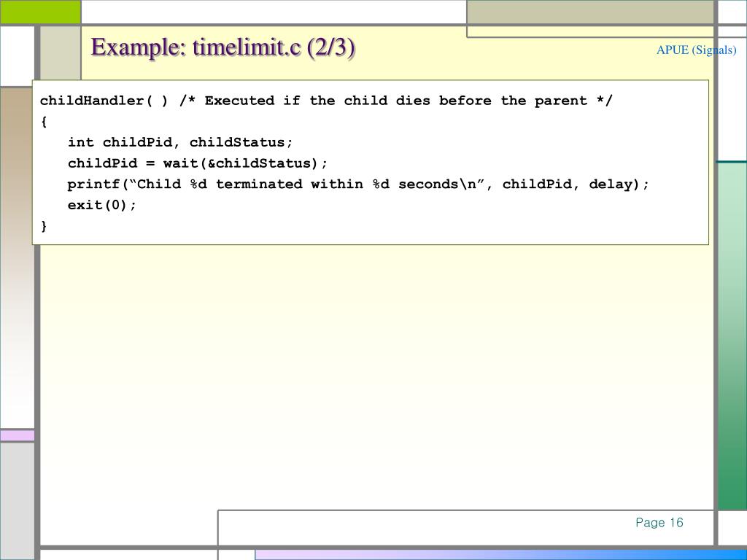Click the opening brace of the function

(44, 122)
